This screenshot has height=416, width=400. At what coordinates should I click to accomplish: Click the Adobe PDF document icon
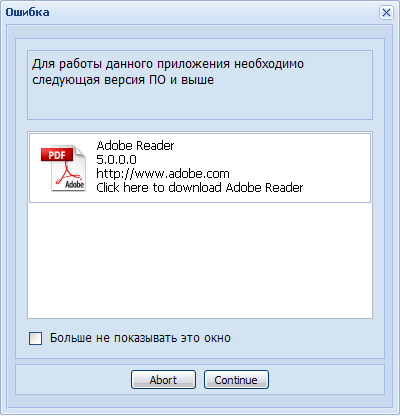coord(64,168)
